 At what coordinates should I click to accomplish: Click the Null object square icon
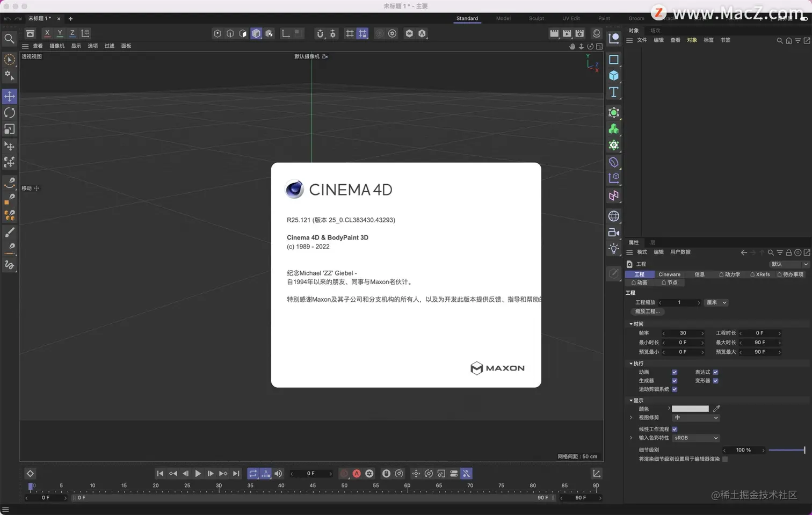[614, 59]
